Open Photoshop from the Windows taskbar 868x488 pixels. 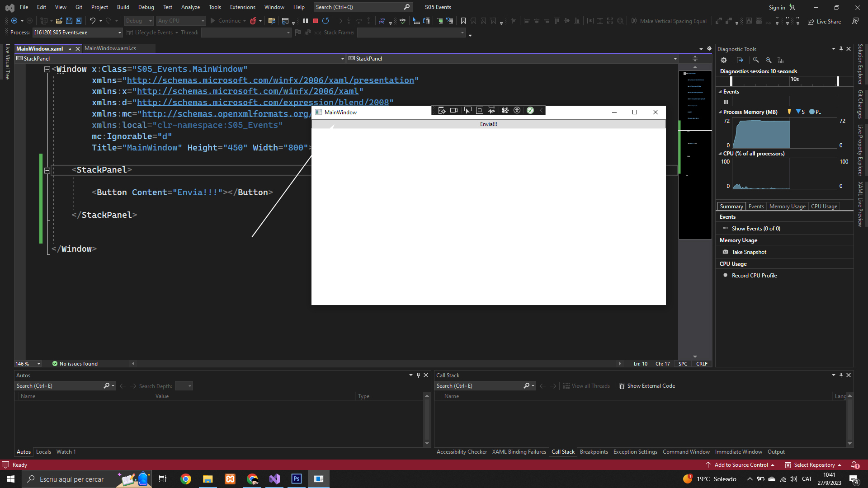coord(297,479)
